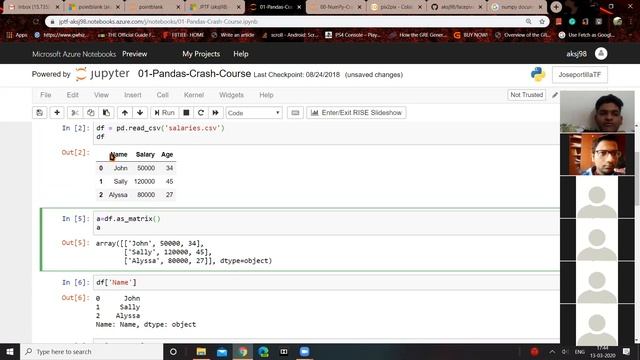
Task: Click the cell with value 120000
Action: coord(144,182)
